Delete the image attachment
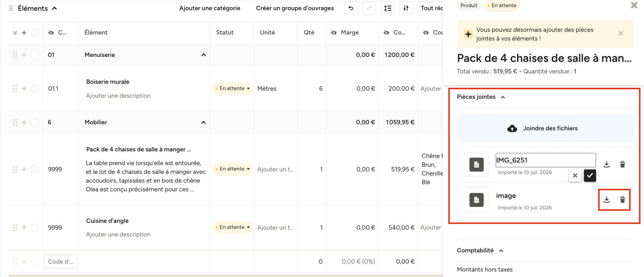Viewport: 644px width, 277px height. coord(622,200)
